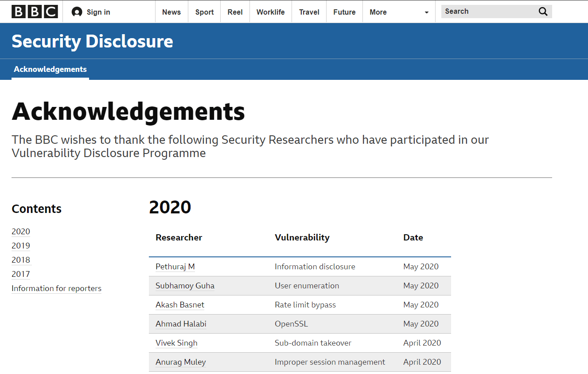
Task: Open researcher Anurag Muley link
Action: click(x=181, y=362)
